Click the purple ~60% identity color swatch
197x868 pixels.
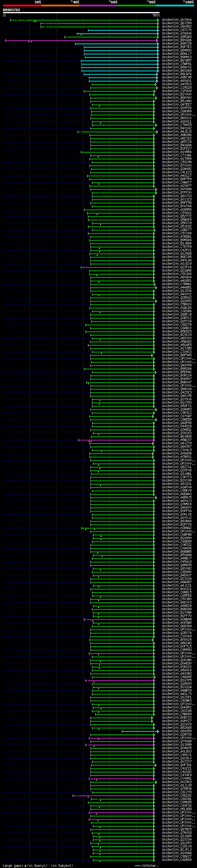(99, 6)
